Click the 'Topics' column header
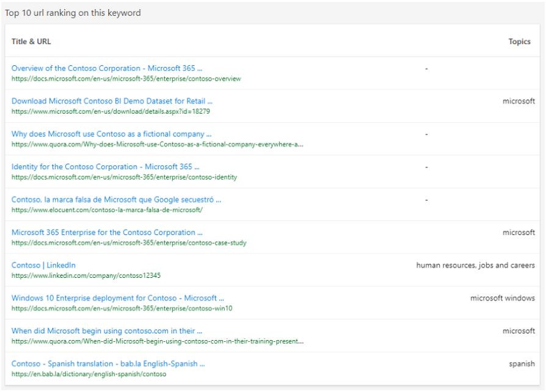 [x=520, y=42]
